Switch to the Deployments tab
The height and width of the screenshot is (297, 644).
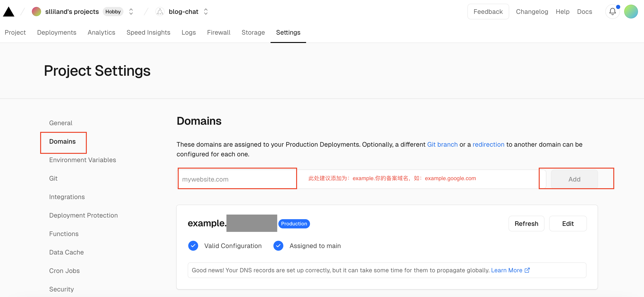[x=57, y=33]
